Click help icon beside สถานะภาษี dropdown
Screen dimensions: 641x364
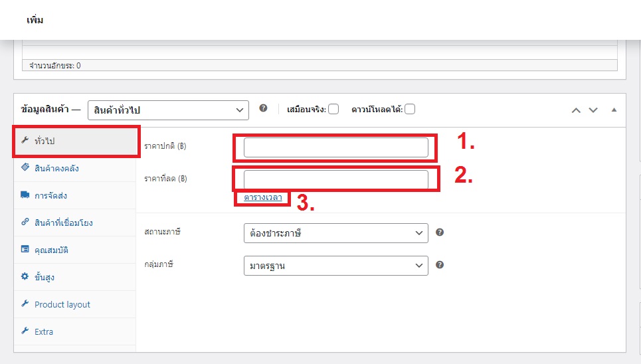click(x=439, y=233)
